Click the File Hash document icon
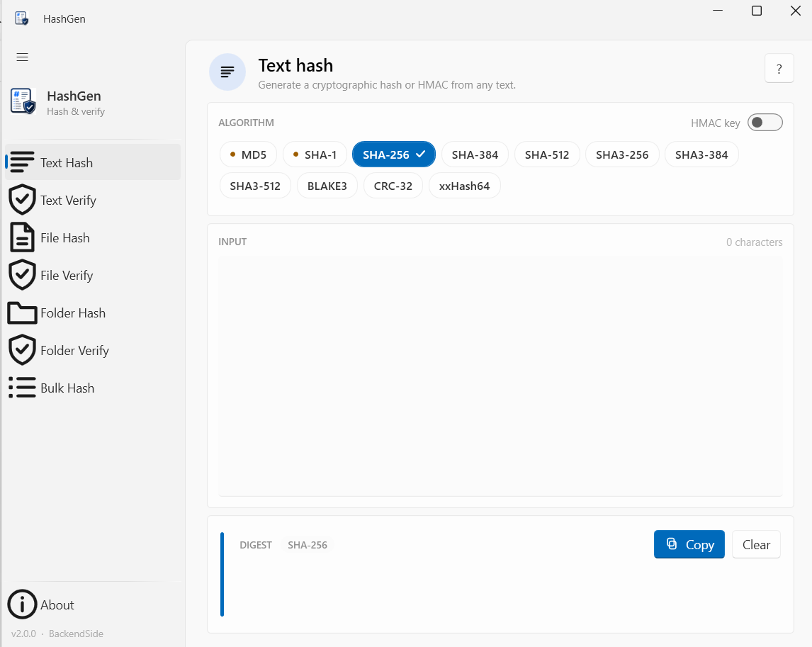 pos(22,237)
